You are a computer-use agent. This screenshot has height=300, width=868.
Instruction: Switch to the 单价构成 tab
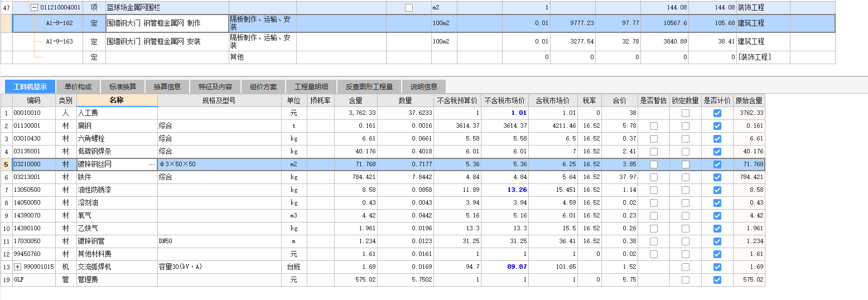coord(78,87)
